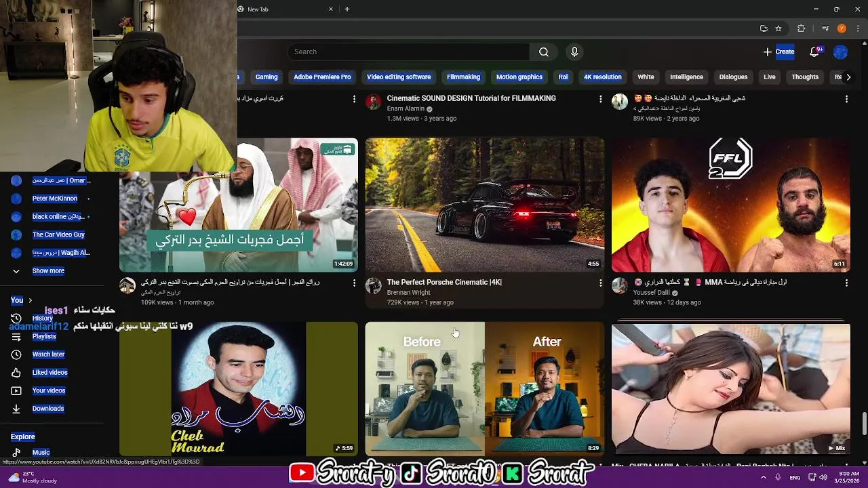
Task: Select the Filmmaking chip
Action: click(x=463, y=77)
